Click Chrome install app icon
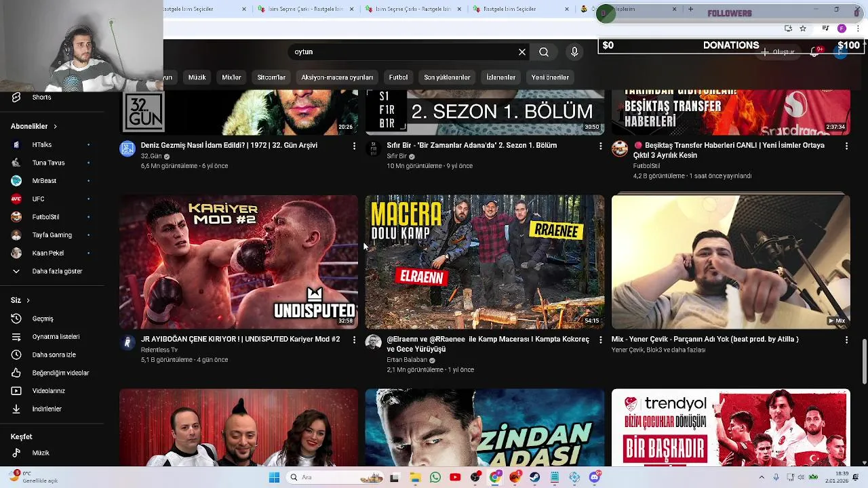The height and width of the screenshot is (488, 868). tap(788, 28)
